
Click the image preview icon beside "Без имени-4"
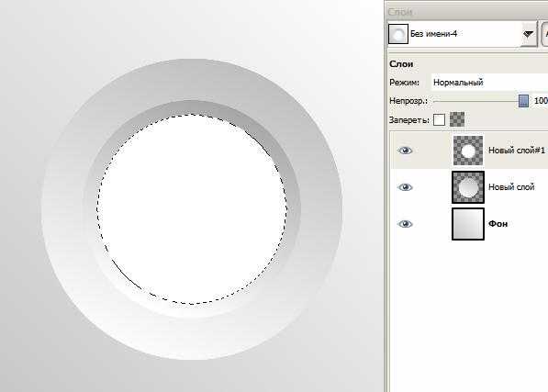[398, 34]
